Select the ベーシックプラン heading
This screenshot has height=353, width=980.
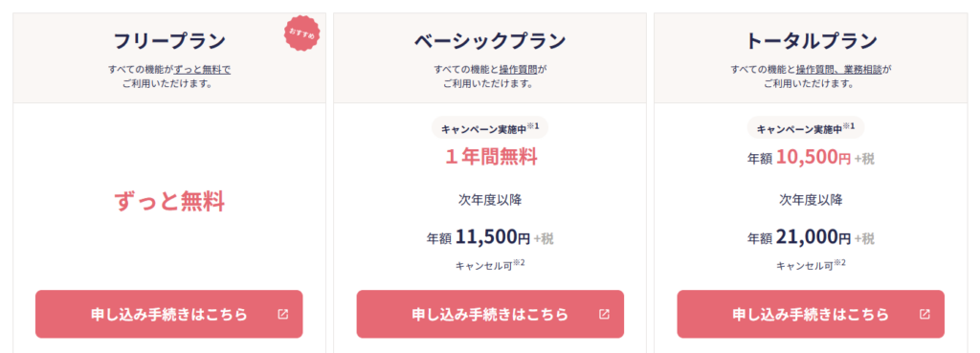click(x=490, y=41)
